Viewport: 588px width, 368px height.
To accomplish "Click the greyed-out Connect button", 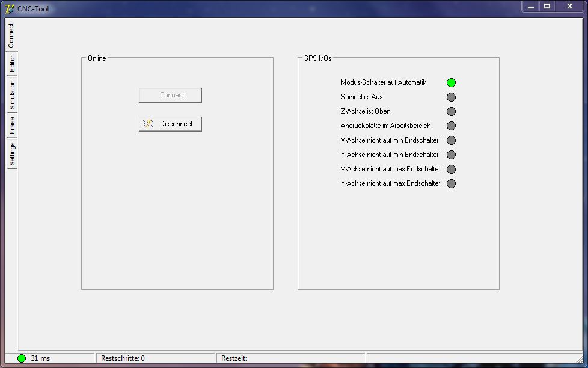I will click(x=170, y=95).
